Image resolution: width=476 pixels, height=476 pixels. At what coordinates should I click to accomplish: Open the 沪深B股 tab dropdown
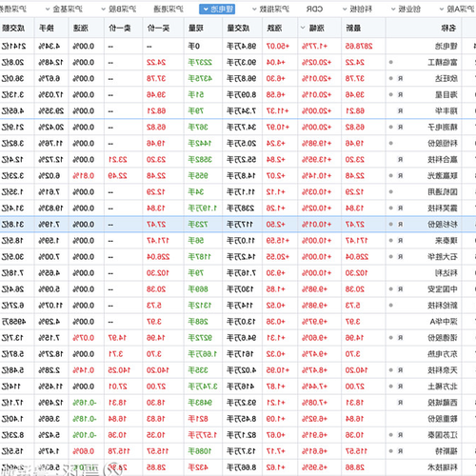(104, 10)
